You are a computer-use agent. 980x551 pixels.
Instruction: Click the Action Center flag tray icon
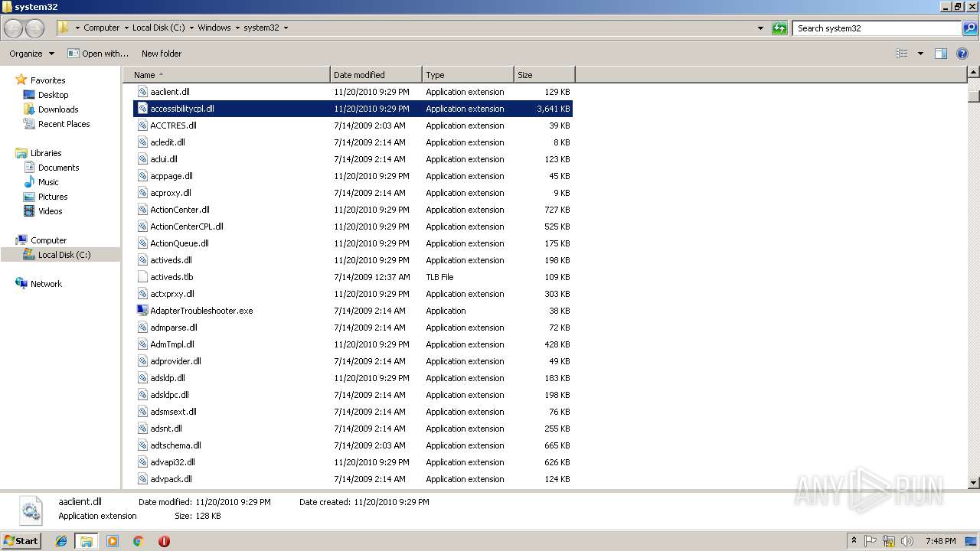pyautogui.click(x=871, y=541)
